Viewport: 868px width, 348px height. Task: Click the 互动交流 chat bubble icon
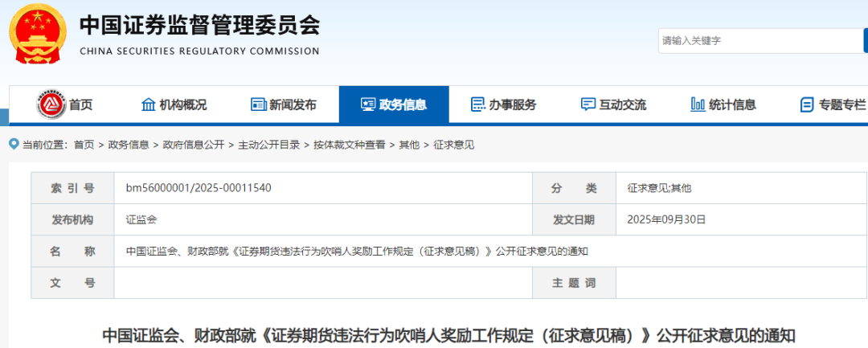coord(588,104)
